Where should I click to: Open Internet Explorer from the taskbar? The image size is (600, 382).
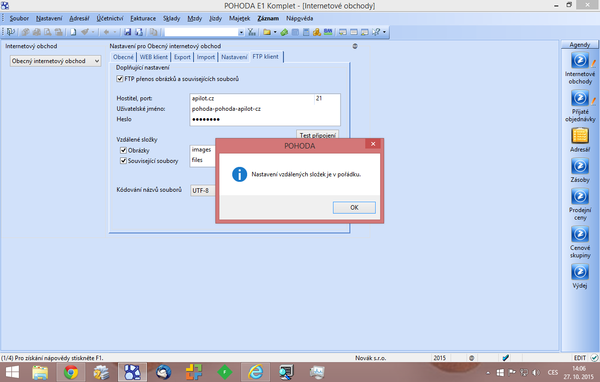coord(255,372)
